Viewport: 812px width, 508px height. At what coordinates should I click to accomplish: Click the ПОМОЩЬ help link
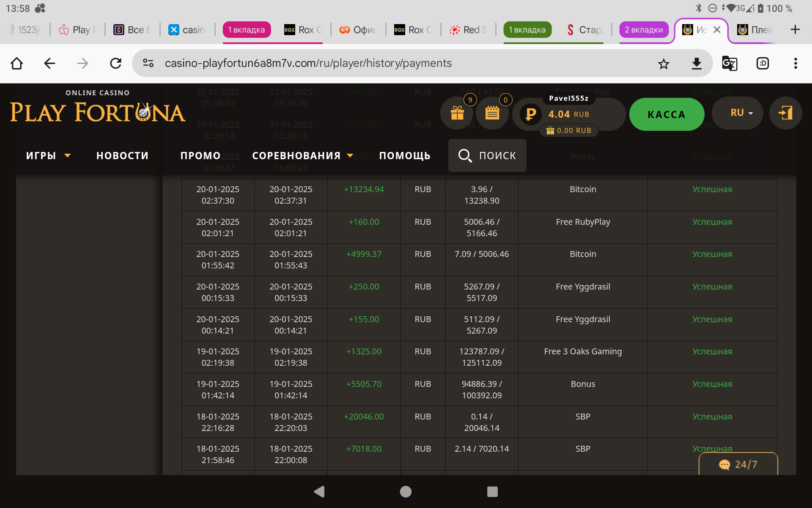click(405, 156)
